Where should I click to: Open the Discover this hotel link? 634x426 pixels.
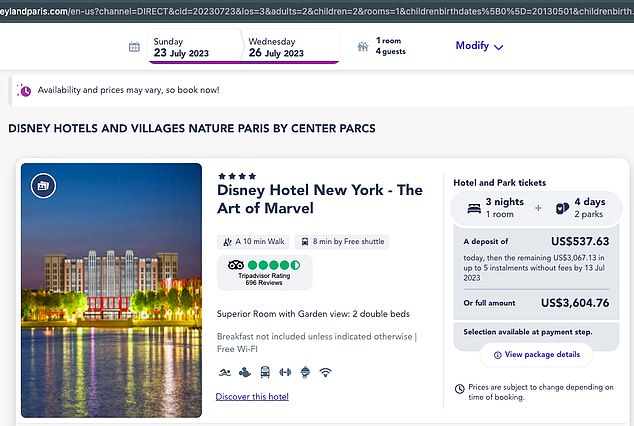[252, 396]
